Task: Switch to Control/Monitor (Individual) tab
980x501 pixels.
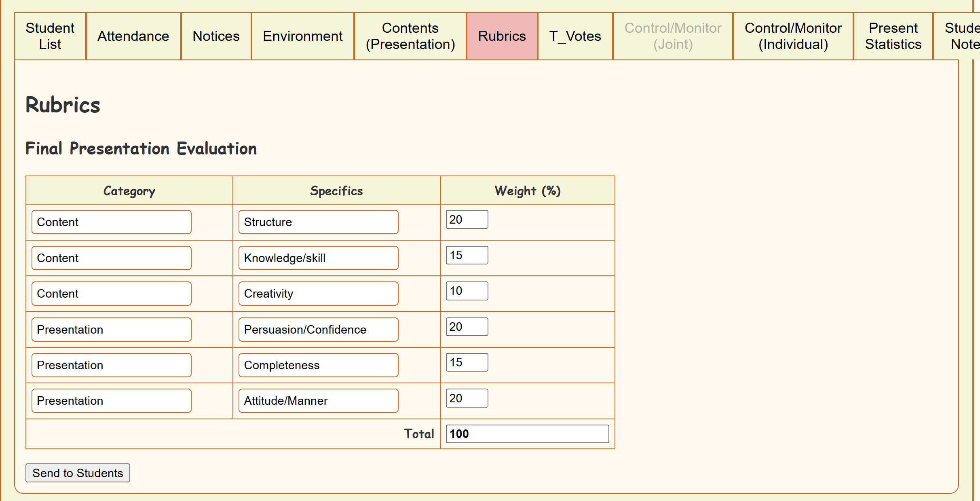Action: pyautogui.click(x=793, y=36)
